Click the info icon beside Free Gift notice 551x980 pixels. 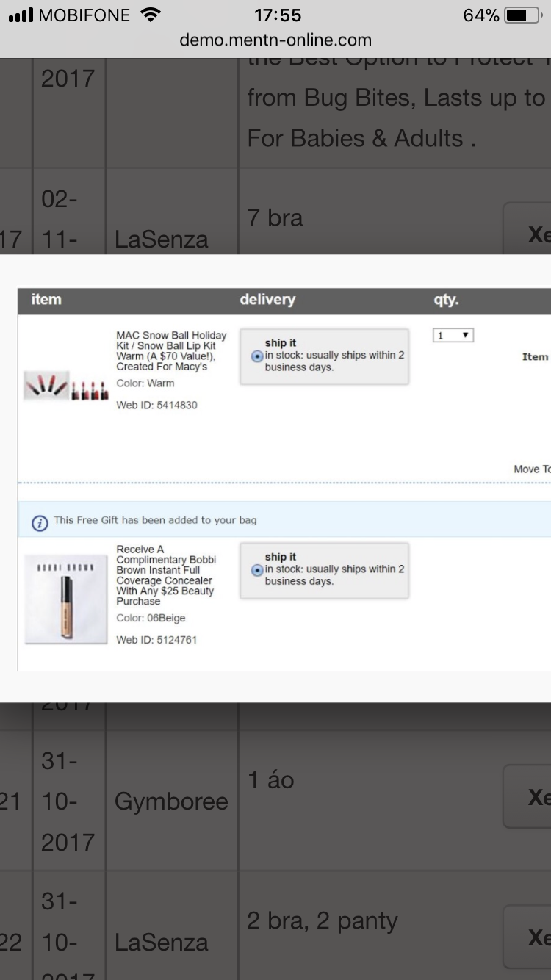[x=40, y=522]
